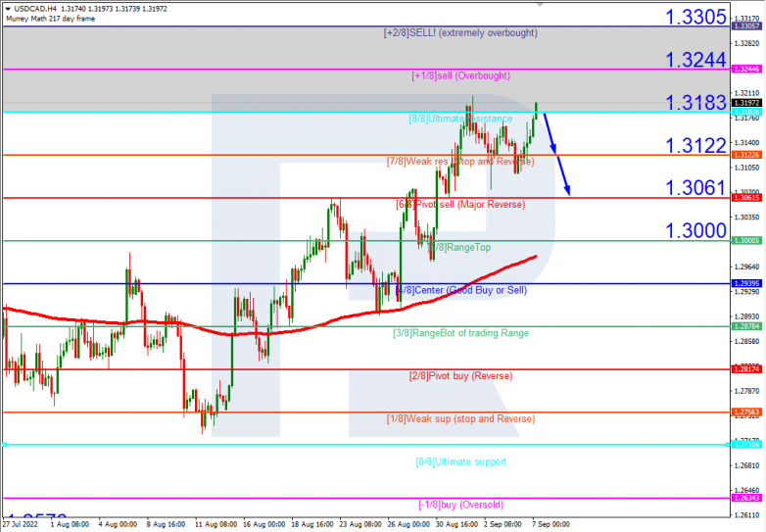
Task: Click the orange 1.27563 price tag
Action: click(747, 412)
